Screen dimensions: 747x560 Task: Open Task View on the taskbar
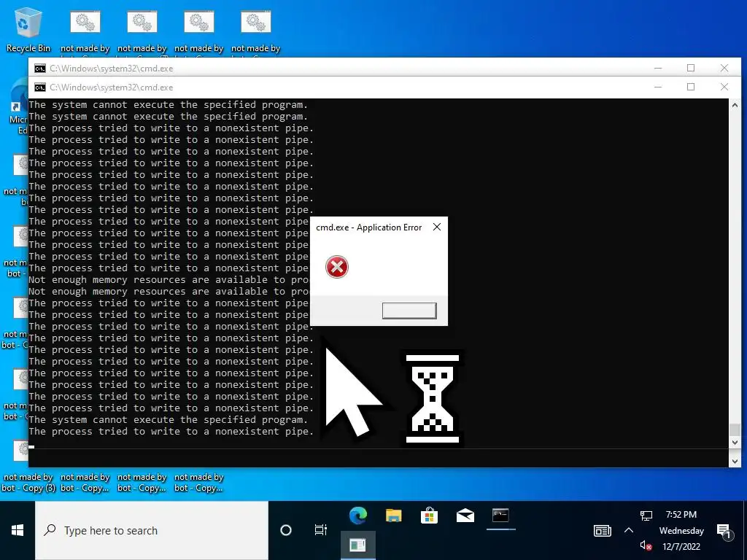pos(321,530)
